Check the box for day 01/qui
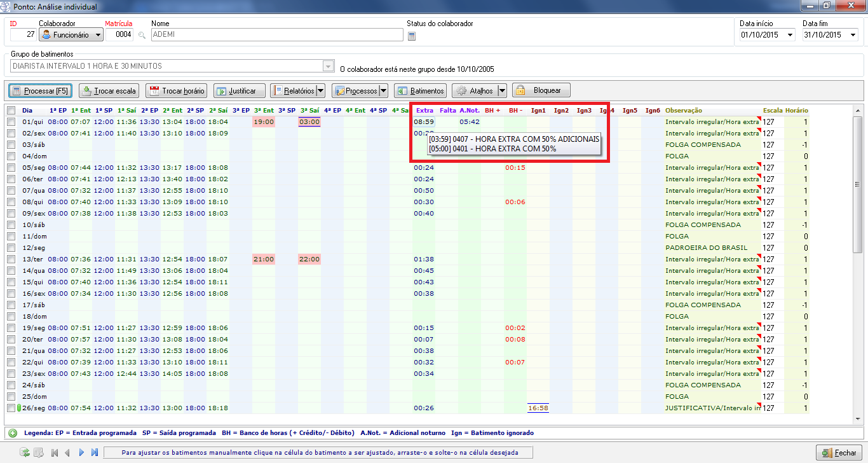 (11, 121)
